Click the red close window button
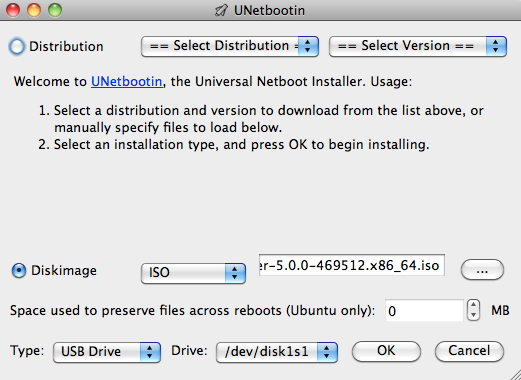The height and width of the screenshot is (380, 521). point(13,10)
